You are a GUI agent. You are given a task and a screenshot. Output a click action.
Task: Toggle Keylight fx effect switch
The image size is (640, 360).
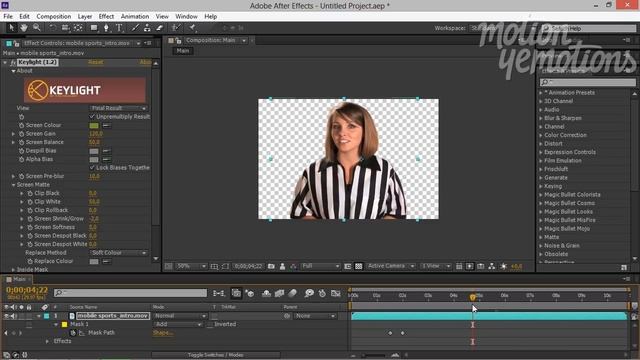pos(13,62)
